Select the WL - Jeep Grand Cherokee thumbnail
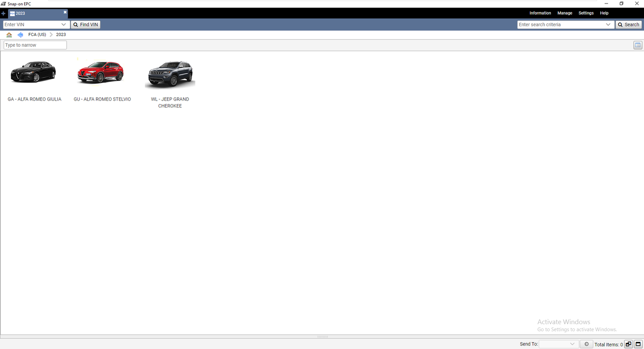The image size is (644, 349). (170, 74)
